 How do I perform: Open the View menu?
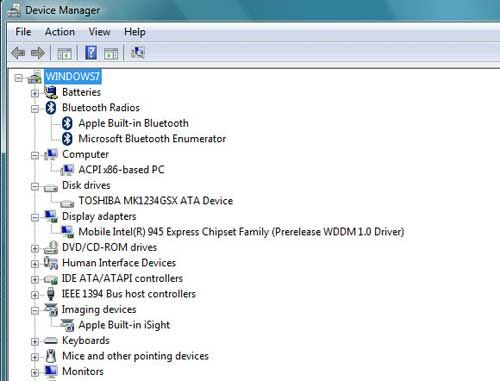coord(99,32)
